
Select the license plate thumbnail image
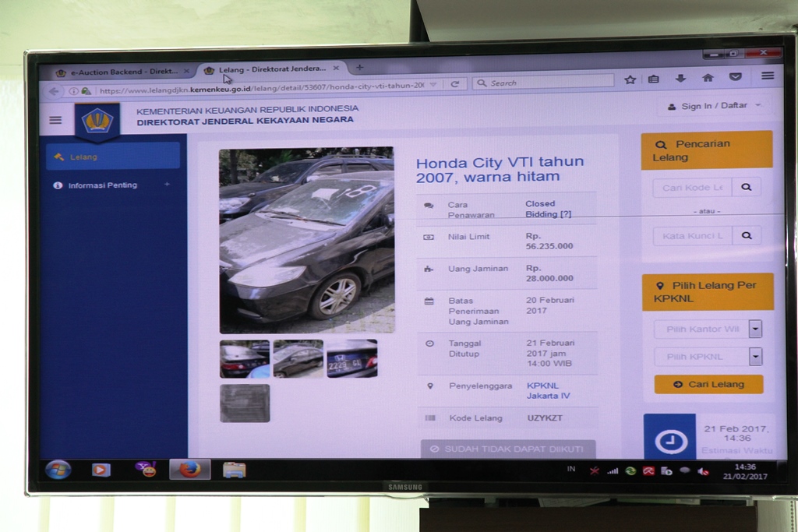[351, 359]
